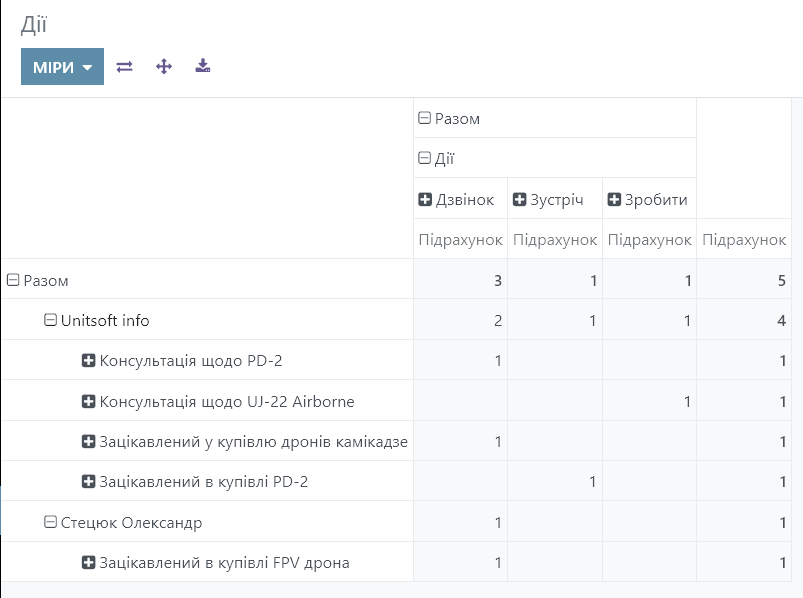Expand the Дзвінок column header
The height and width of the screenshot is (598, 803).
pyautogui.click(x=456, y=199)
